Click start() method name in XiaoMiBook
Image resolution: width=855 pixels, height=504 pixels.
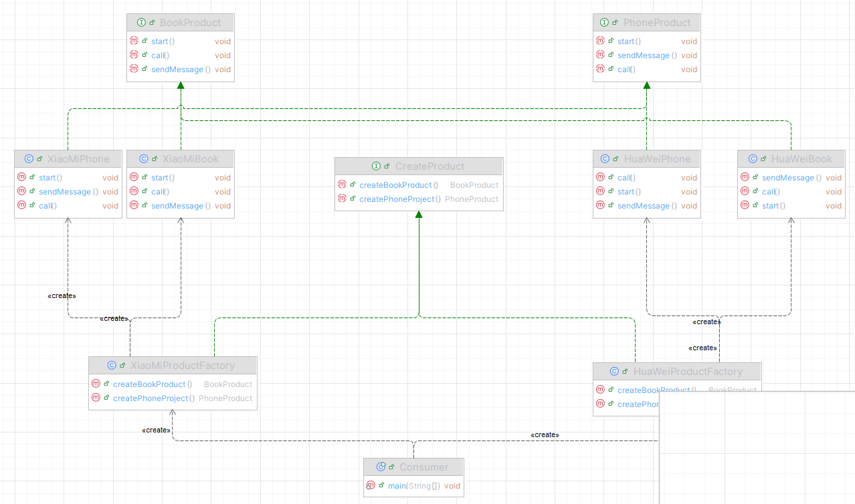tap(163, 178)
